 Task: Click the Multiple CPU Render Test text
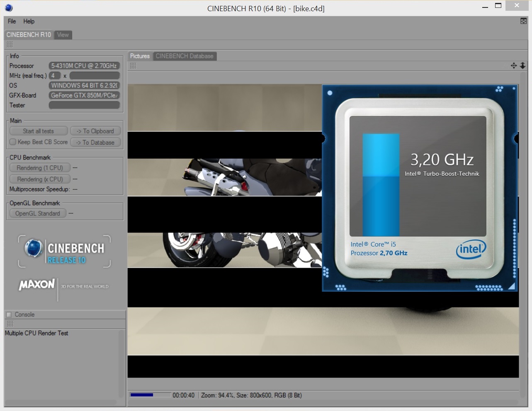click(36, 333)
